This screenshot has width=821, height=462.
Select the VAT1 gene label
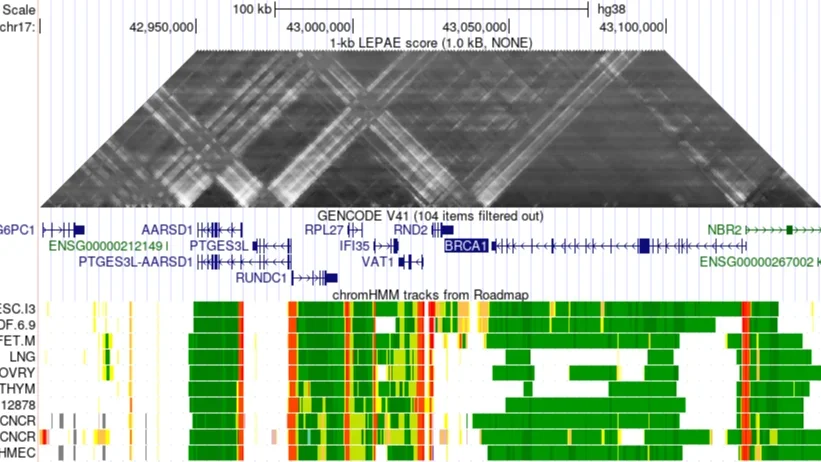(377, 261)
